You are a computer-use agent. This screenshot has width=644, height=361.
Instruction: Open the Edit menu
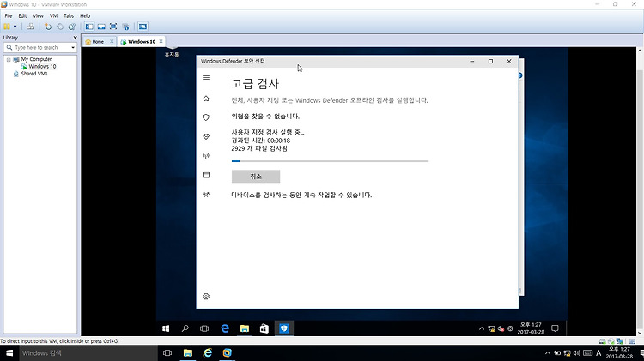(x=22, y=15)
